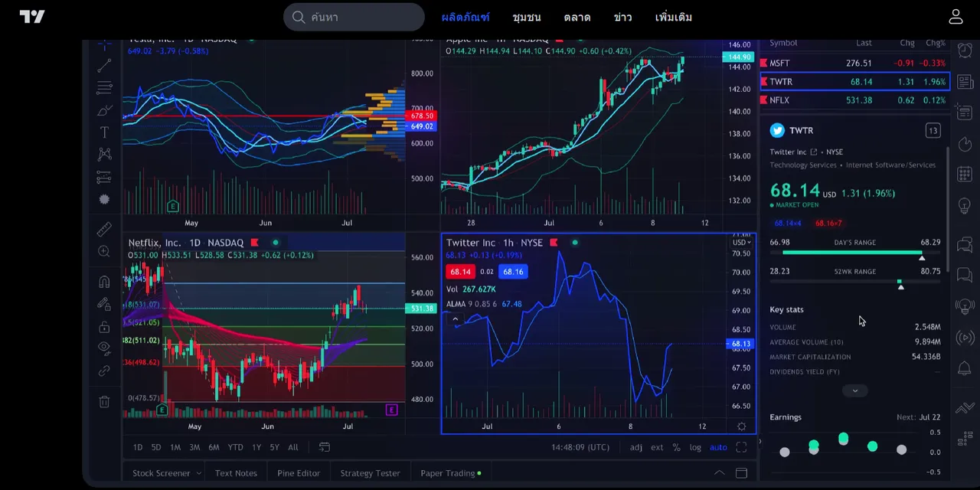Toggle the adj price adjustment option
980x490 pixels.
pos(636,447)
